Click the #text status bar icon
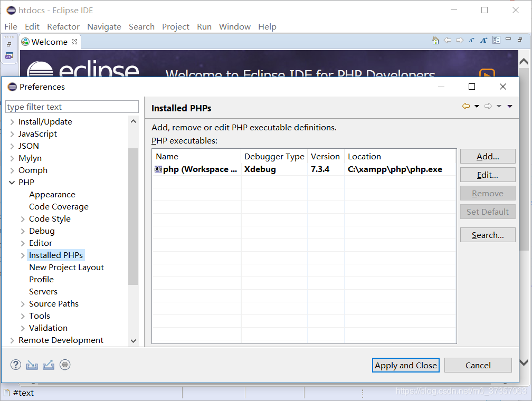The image size is (532, 401). point(6,393)
